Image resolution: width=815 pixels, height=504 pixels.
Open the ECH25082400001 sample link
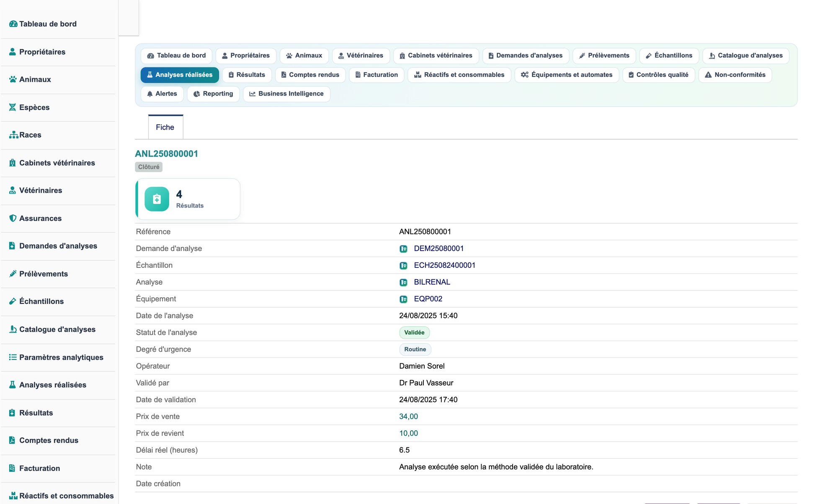[444, 265]
